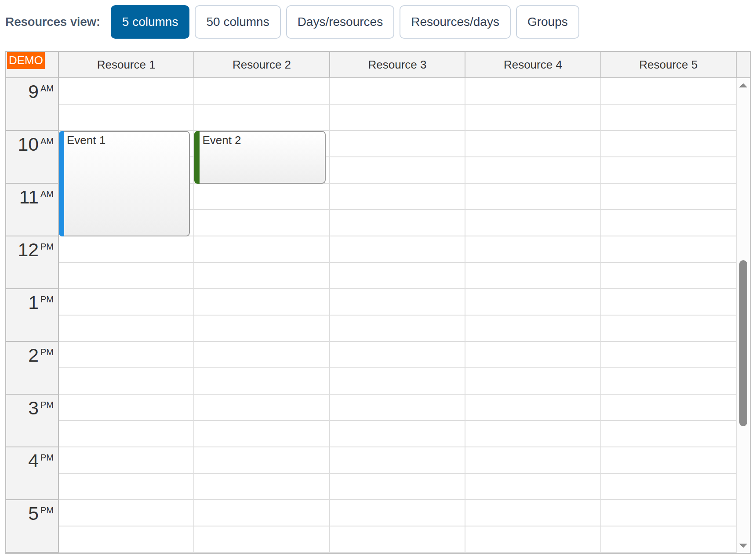Click the scrollbar up arrow
The image size is (756, 559).
pos(743,86)
